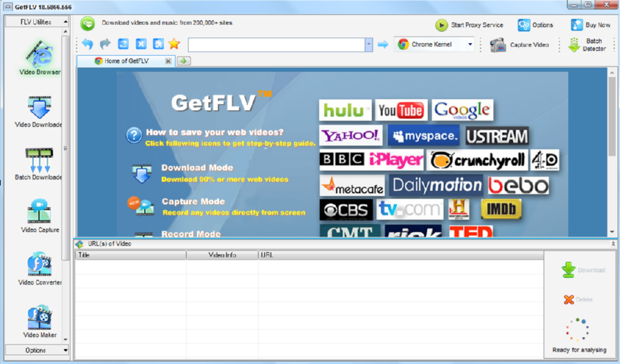This screenshot has width=620, height=364.
Task: Add page to favorites star
Action: [x=174, y=44]
